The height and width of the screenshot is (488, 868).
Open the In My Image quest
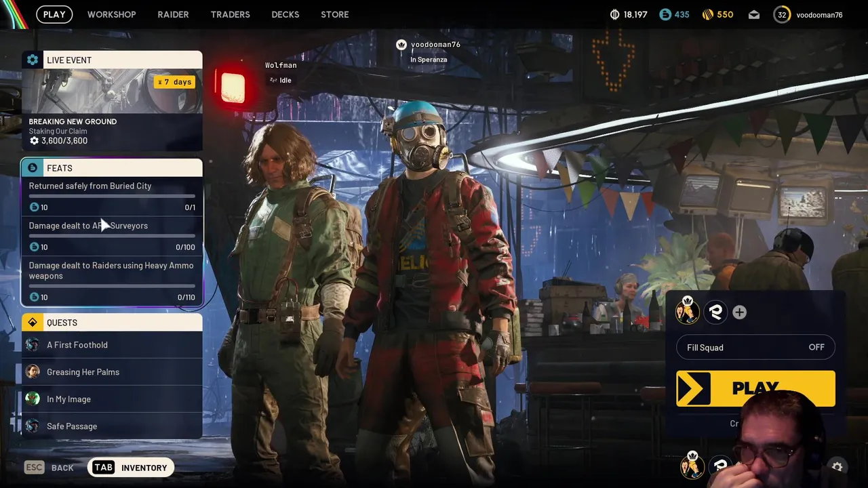(112, 399)
